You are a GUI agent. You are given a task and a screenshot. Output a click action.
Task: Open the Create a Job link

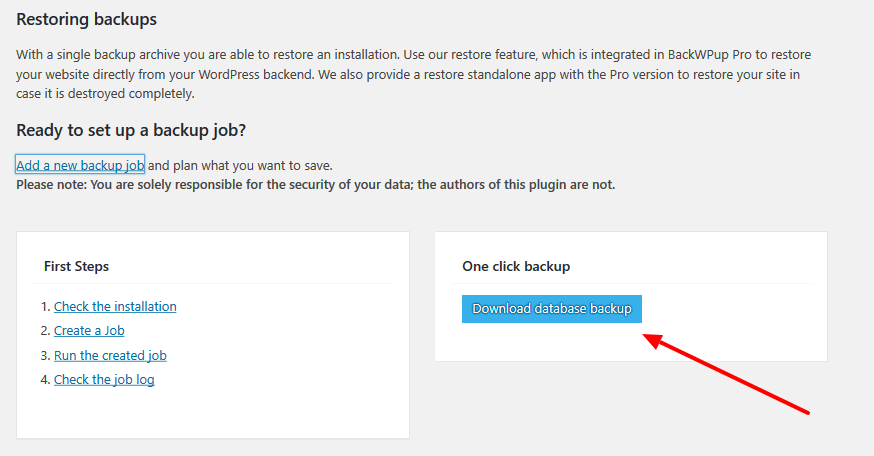(89, 331)
